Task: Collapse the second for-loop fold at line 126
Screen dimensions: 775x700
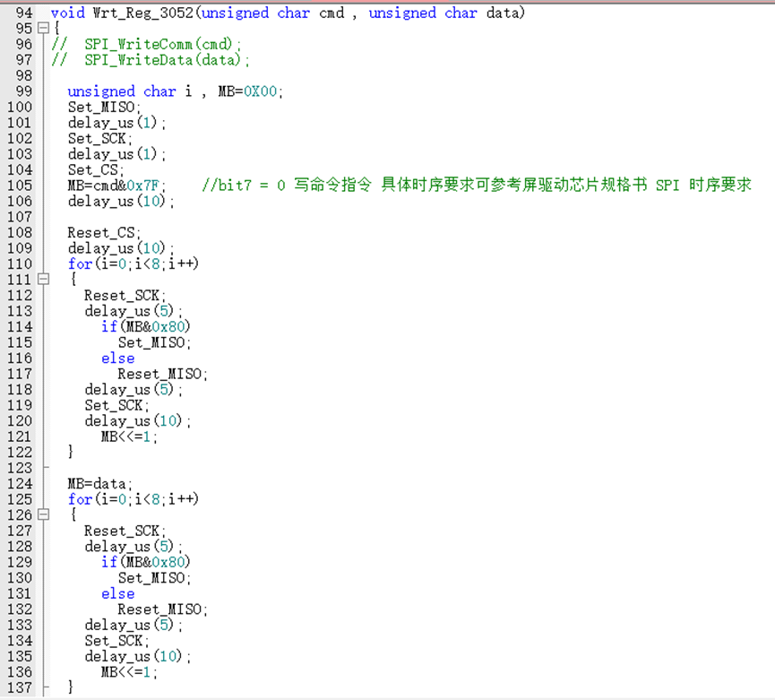Action: click(44, 514)
